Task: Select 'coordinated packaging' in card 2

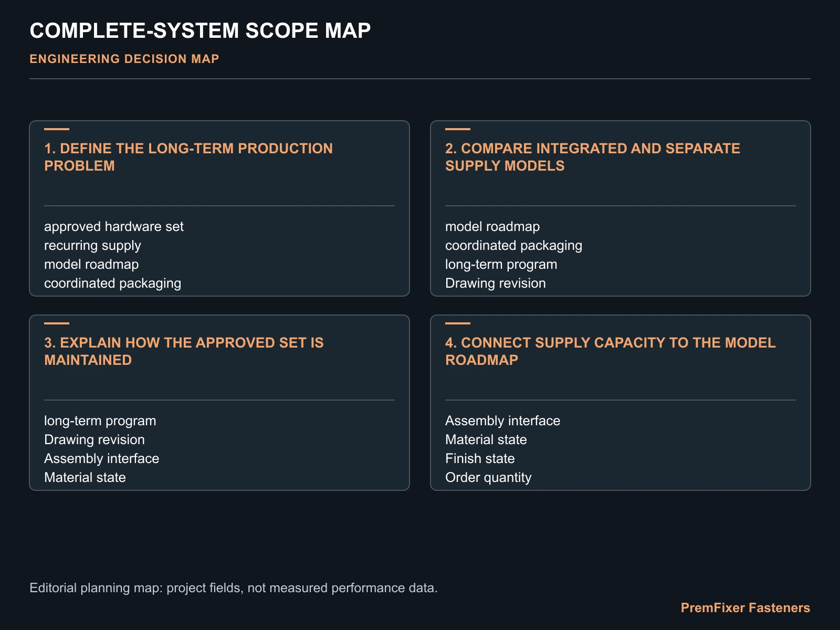Action: pos(513,245)
